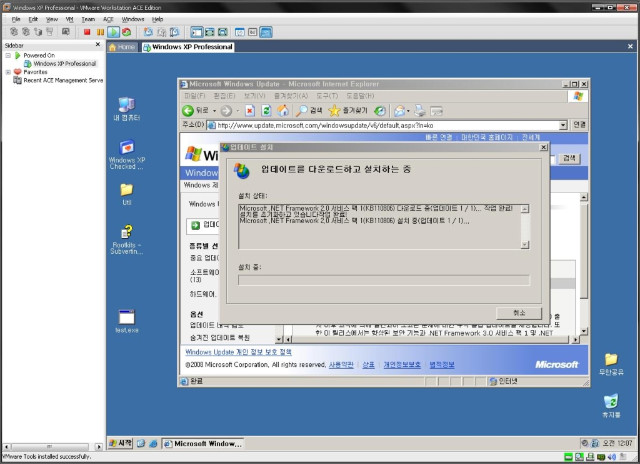Click the Microsoft Window... taskbar button
The image size is (640, 464).
coord(203,444)
